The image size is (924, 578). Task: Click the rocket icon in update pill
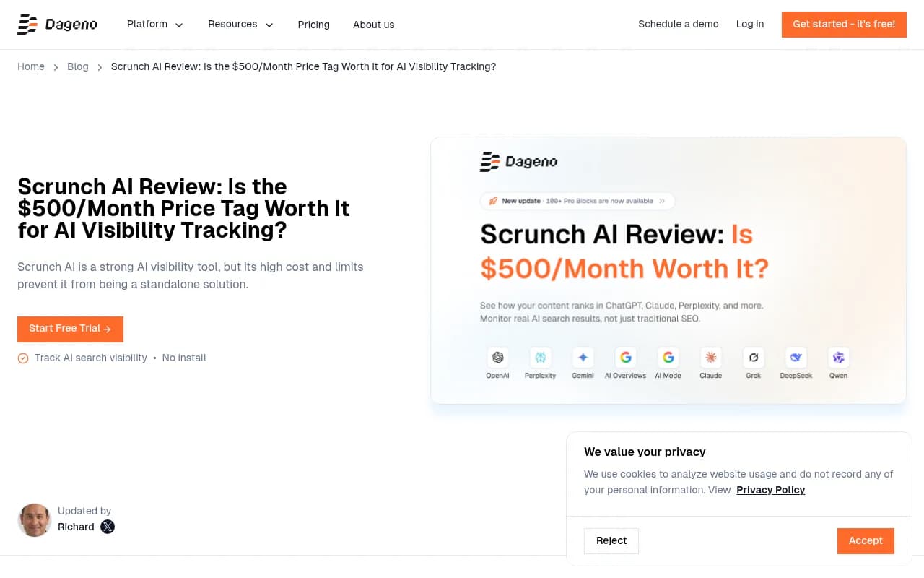[x=493, y=201]
